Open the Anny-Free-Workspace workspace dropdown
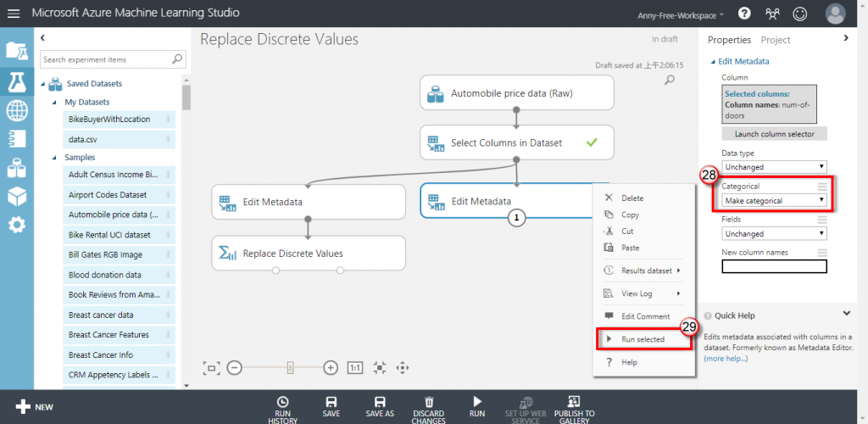 click(x=681, y=15)
